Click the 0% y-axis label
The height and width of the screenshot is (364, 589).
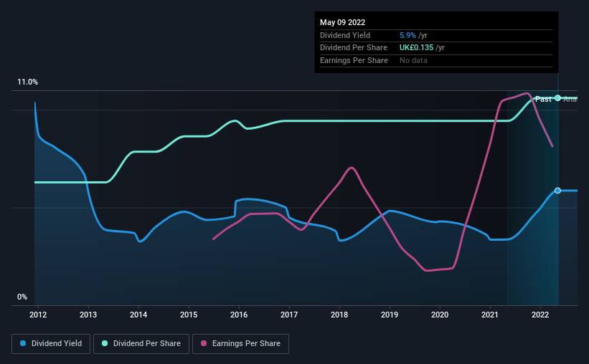[22, 297]
